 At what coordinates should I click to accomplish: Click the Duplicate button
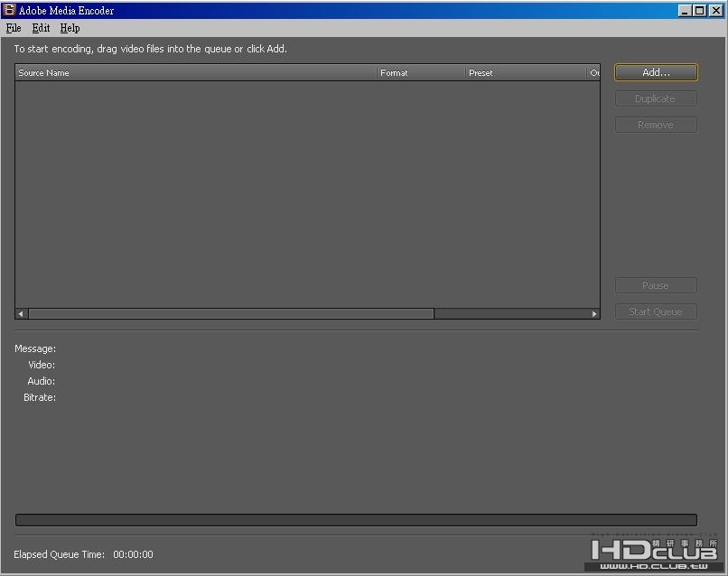pos(656,98)
